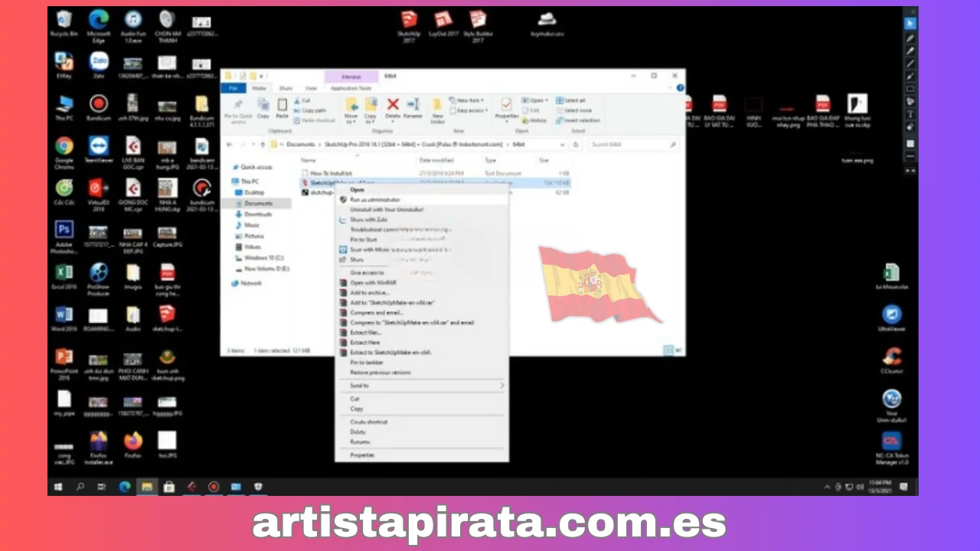
Task: Open the File tab in Explorer
Action: (234, 89)
